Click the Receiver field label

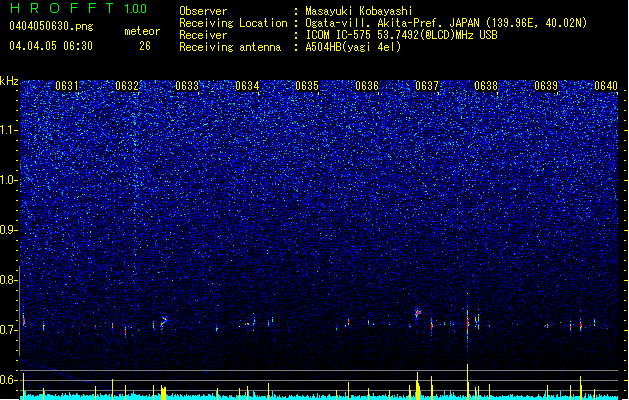[x=203, y=35]
